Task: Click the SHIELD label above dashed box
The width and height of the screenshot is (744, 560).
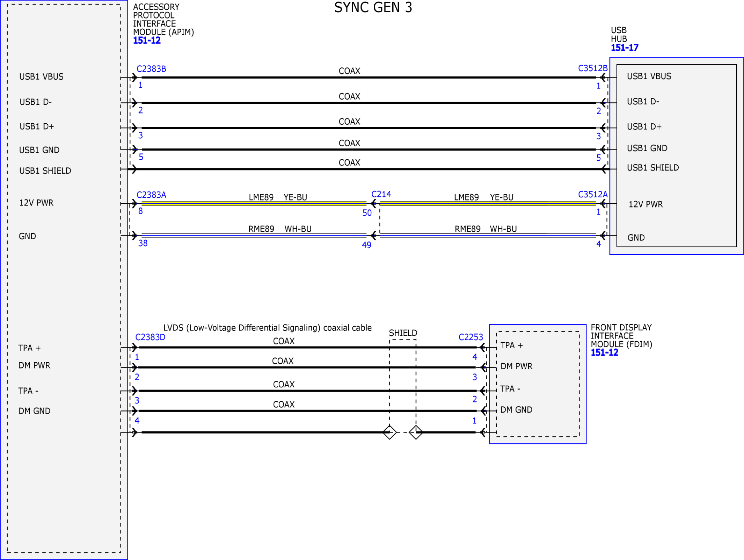Action: [403, 333]
